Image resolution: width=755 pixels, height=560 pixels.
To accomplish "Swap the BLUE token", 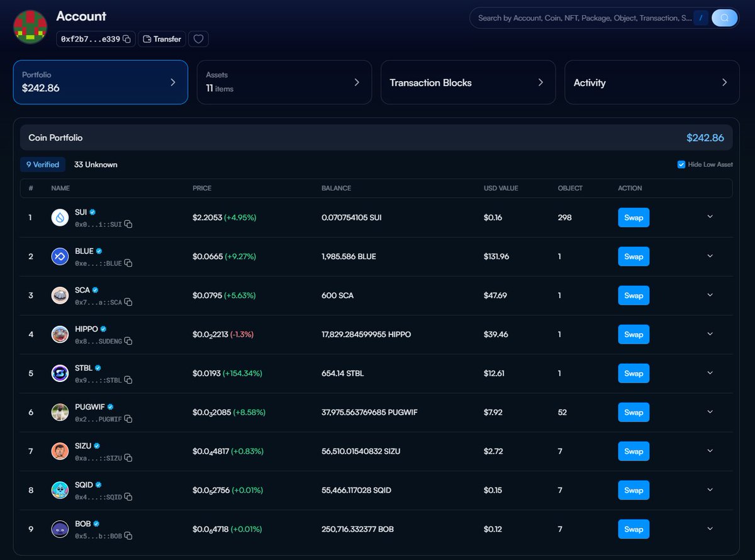I will pyautogui.click(x=633, y=256).
